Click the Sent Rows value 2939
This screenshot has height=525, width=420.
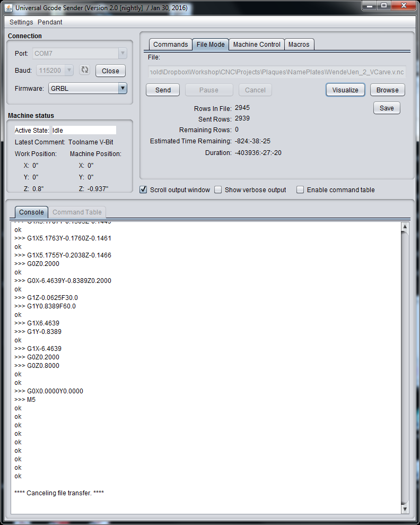click(x=242, y=118)
